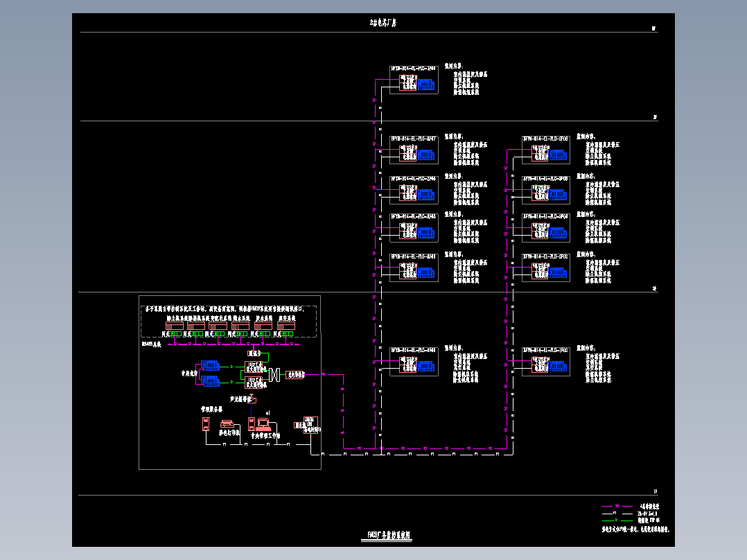Click the topmost right-column PLC cabinet, middle floor

coord(546,150)
